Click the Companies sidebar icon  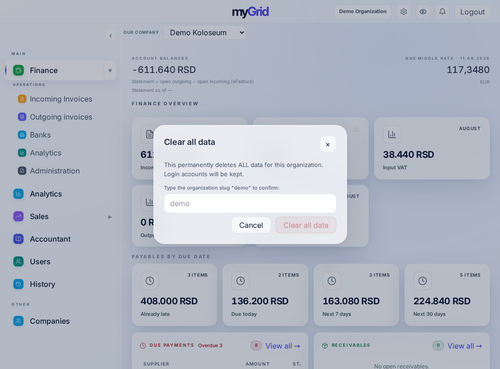coord(18,321)
